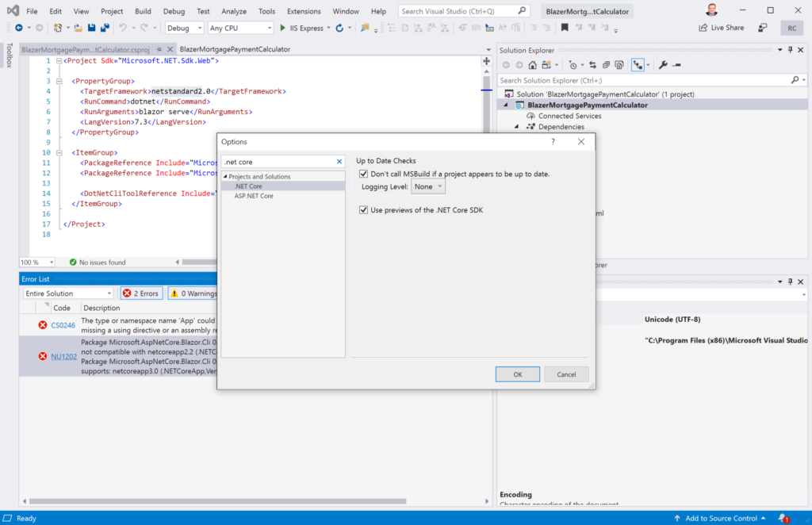Screen dimensions: 812x525
Task: Open the Logging Level dropdown
Action: (429, 186)
